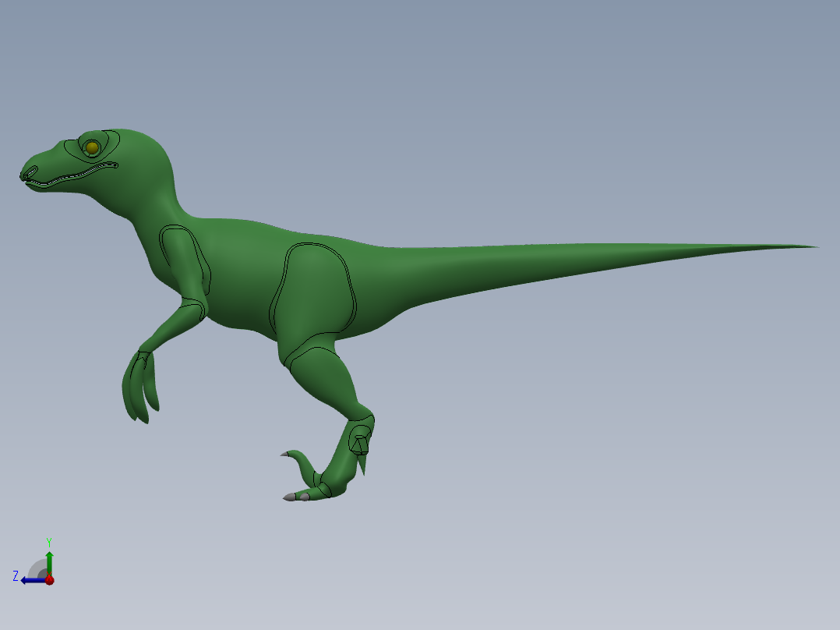Select the dinosaur's hanging hand fingers

pyautogui.click(x=140, y=387)
